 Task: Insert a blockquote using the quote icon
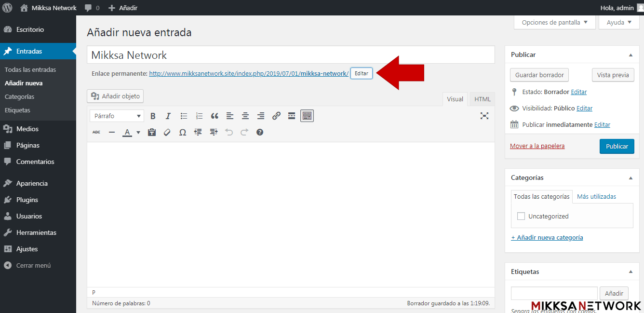[215, 116]
